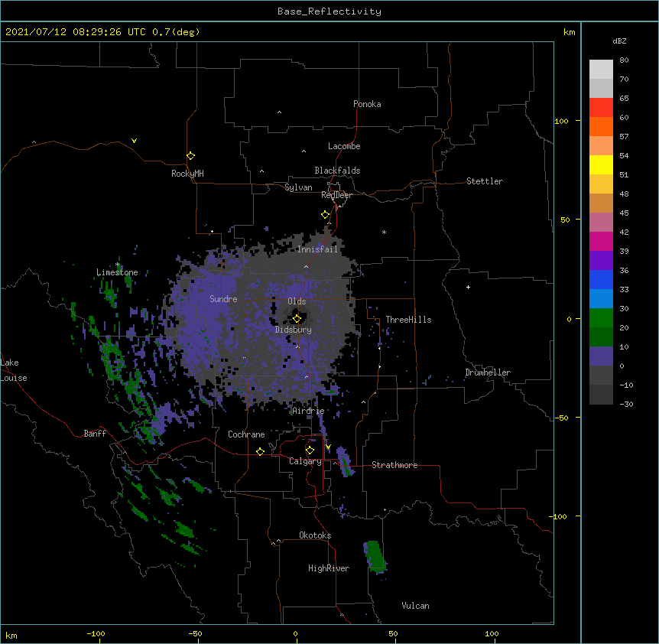Click the yellow marker above Calgary label
659x644 pixels.
pyautogui.click(x=310, y=450)
